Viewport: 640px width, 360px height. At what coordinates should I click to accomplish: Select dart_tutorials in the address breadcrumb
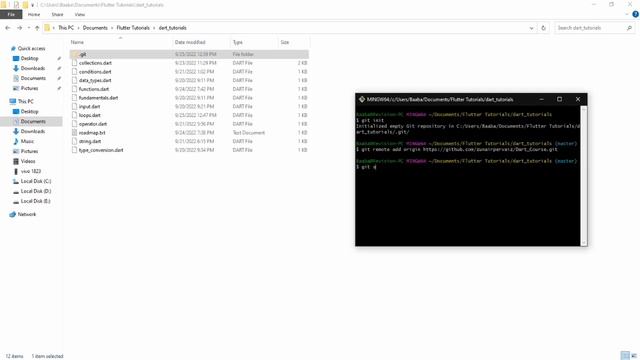coord(173,28)
